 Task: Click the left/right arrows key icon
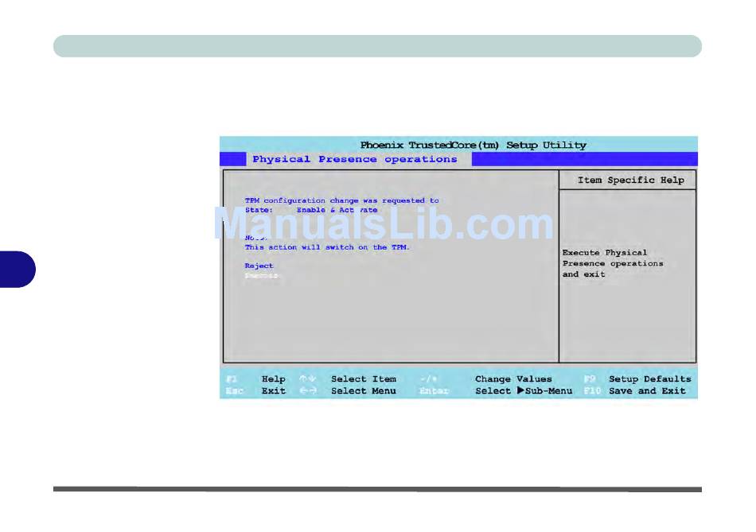click(x=308, y=390)
